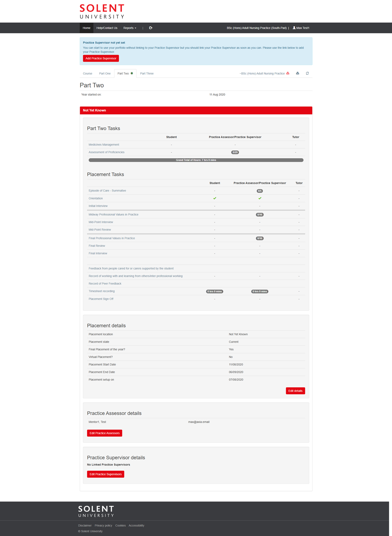Image resolution: width=392 pixels, height=536 pixels.
Task: Open the Reports dropdown menu
Action: click(130, 28)
